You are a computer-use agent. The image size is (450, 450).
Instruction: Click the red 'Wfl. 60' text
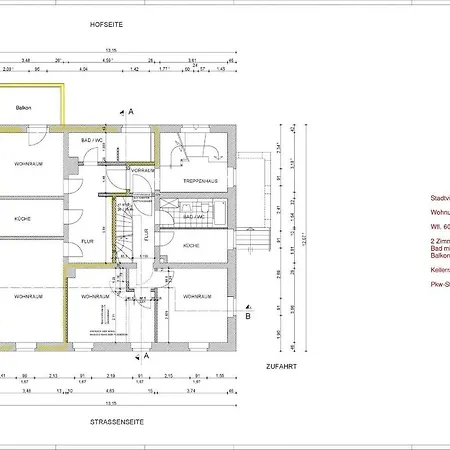click(x=440, y=227)
